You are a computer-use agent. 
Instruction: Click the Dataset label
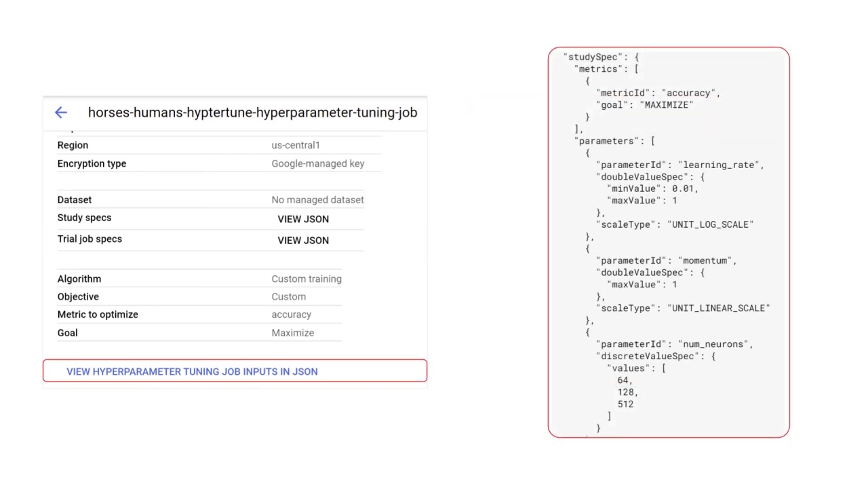[75, 200]
